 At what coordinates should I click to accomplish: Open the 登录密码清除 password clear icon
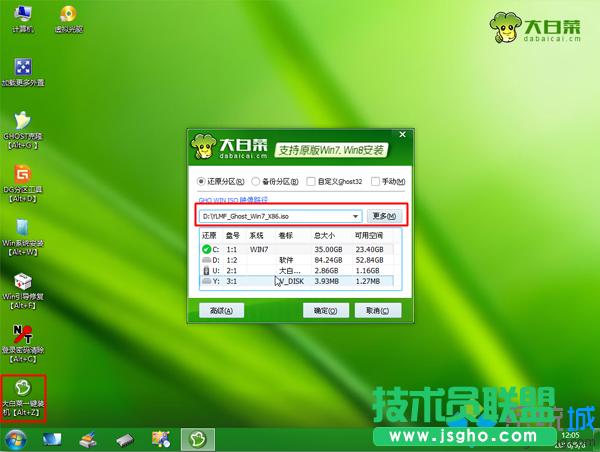tap(21, 338)
